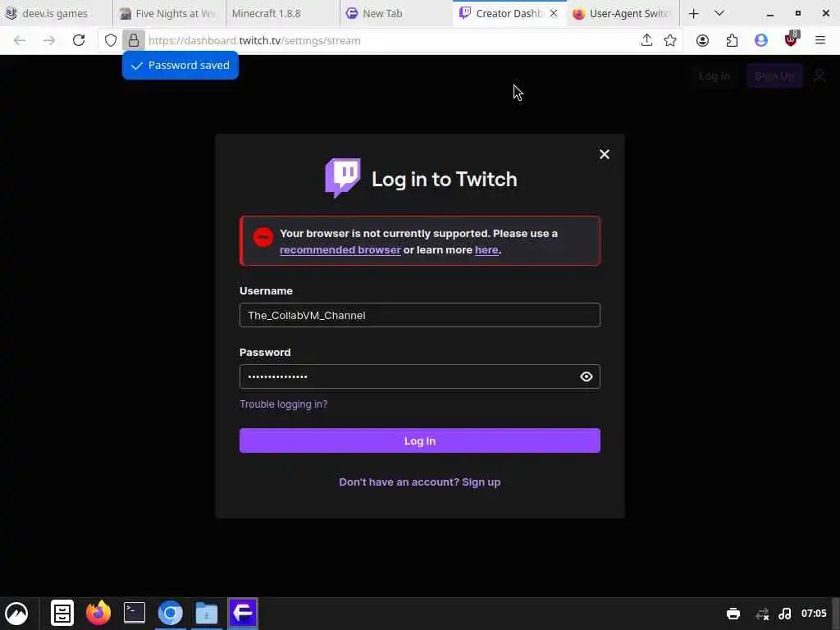
Task: Launch Firefox from the taskbar
Action: click(x=98, y=614)
